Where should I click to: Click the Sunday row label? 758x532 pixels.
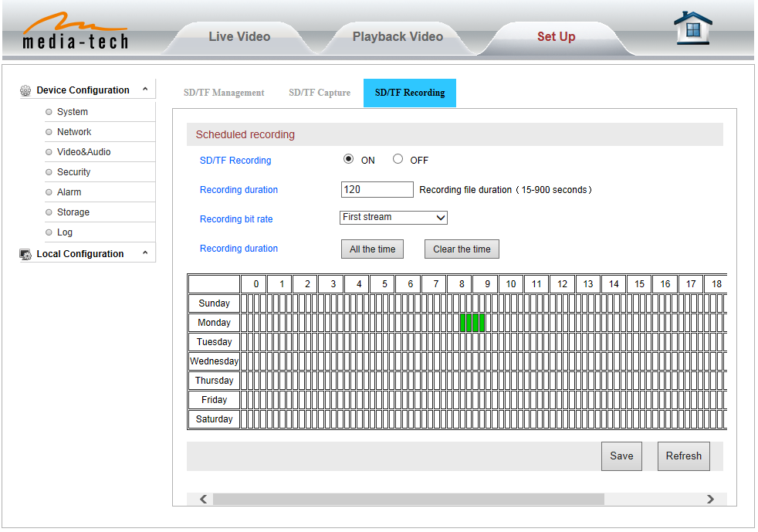coord(214,303)
